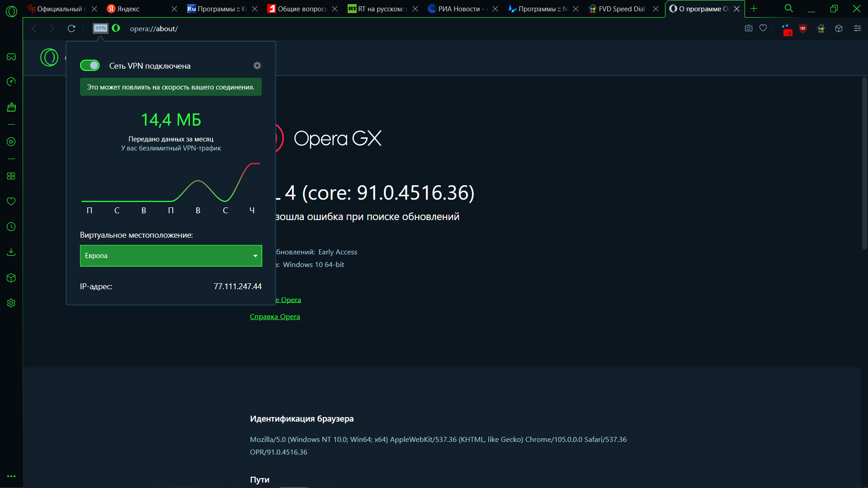Go back with the back arrow
Image resolution: width=868 pixels, height=488 pixels.
34,28
